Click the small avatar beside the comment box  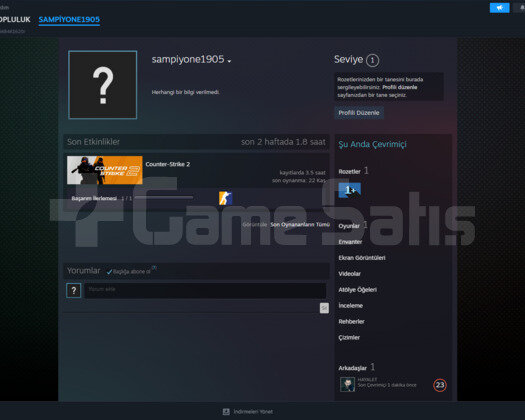(74, 291)
